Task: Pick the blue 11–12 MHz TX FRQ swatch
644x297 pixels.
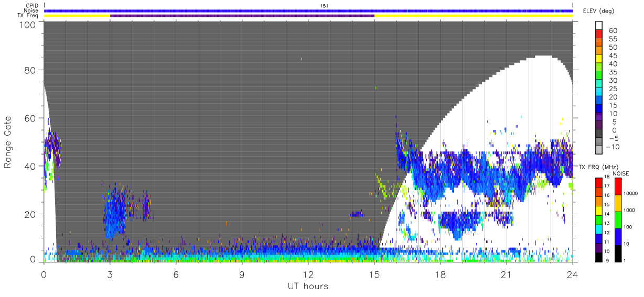Action: tap(599, 238)
